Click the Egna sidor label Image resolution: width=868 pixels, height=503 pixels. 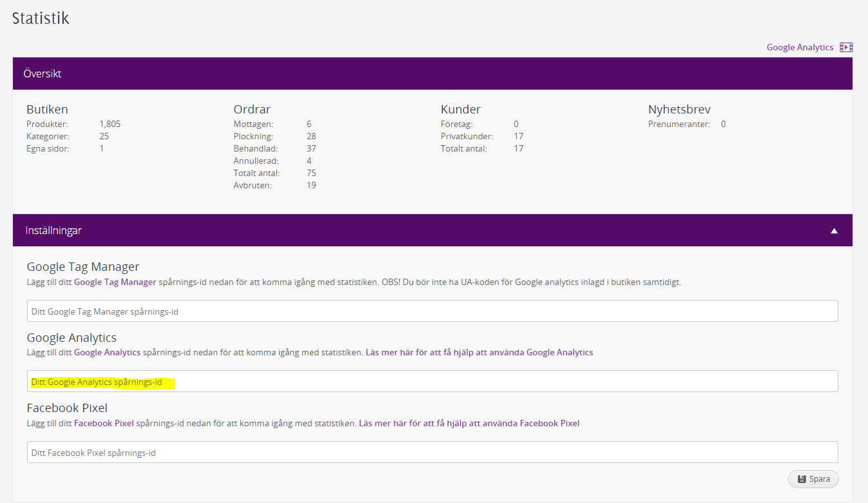[x=48, y=148]
